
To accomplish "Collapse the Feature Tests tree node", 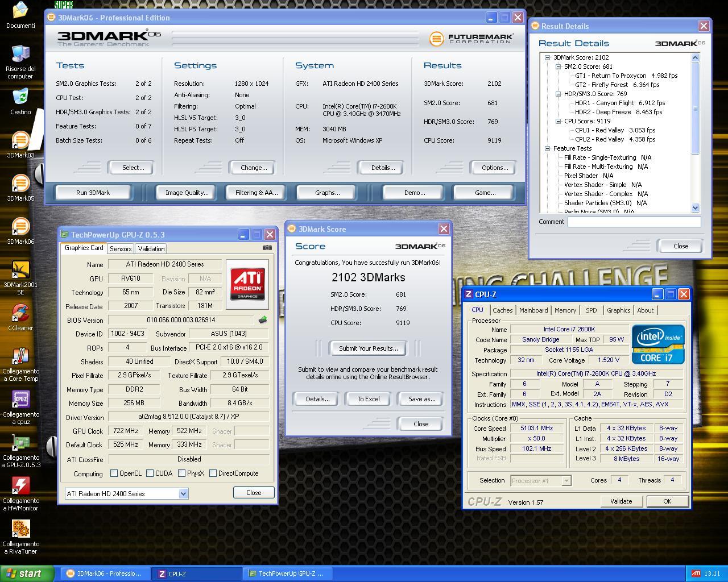I will point(547,148).
